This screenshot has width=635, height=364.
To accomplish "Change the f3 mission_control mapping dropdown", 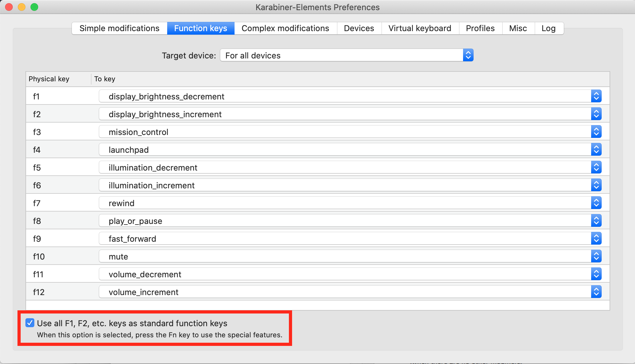I will pyautogui.click(x=350, y=132).
